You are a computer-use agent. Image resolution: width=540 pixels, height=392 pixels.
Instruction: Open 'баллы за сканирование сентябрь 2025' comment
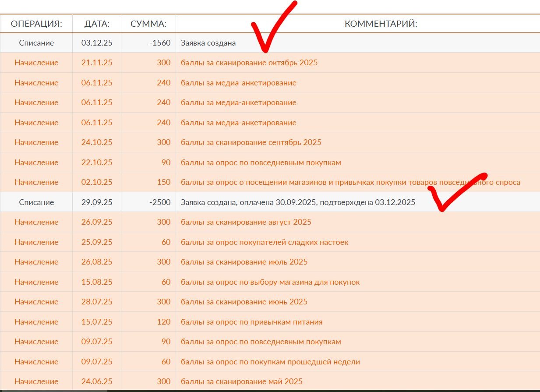(251, 142)
